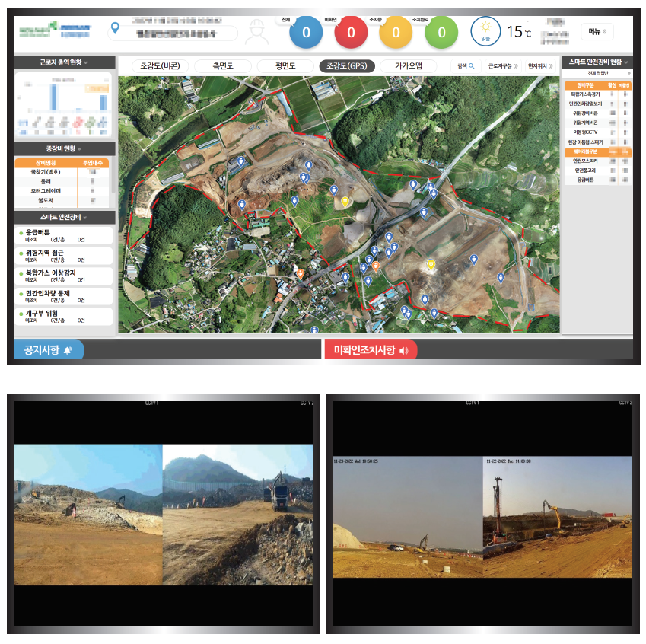Click the red unconfirmed count circle
The width and height of the screenshot is (646, 644).
351,32
